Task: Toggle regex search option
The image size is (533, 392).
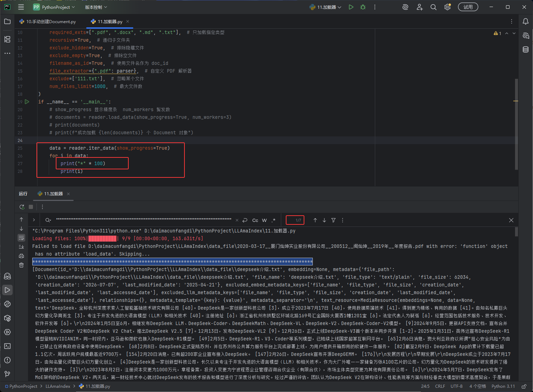Action: 274,220
